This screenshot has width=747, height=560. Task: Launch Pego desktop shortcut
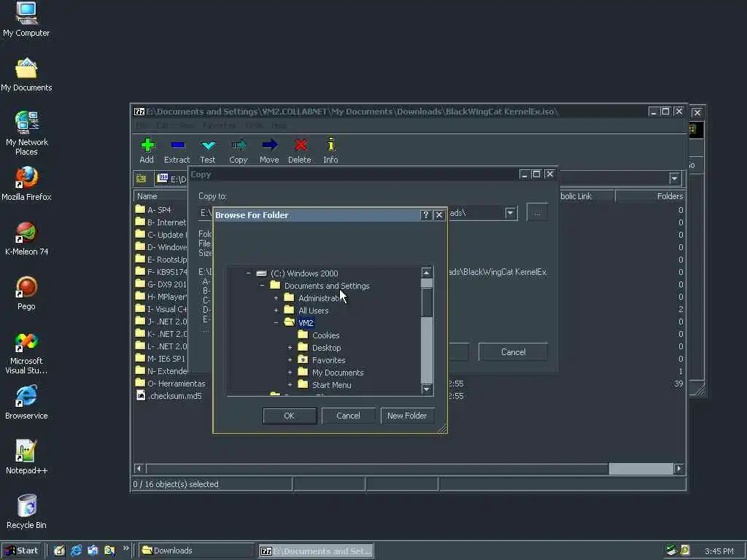[x=26, y=294]
